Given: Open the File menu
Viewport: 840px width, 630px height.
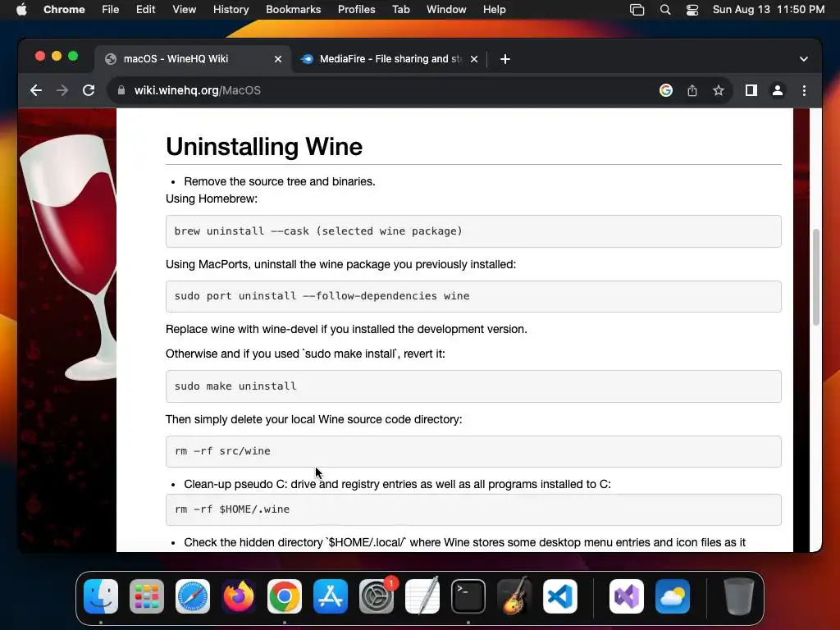Looking at the screenshot, I should (x=111, y=10).
